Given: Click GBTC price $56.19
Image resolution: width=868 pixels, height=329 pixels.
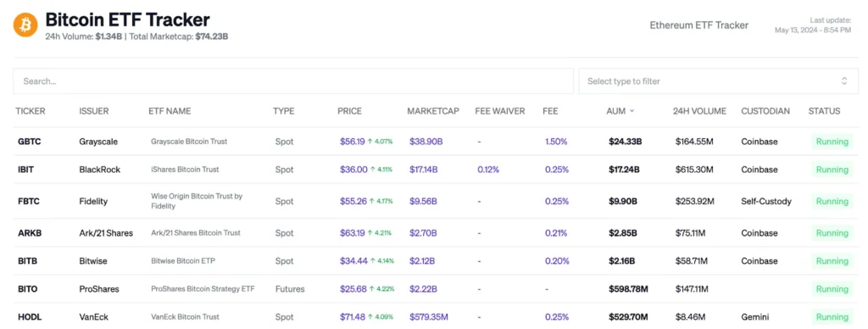Looking at the screenshot, I should pyautogui.click(x=352, y=142).
